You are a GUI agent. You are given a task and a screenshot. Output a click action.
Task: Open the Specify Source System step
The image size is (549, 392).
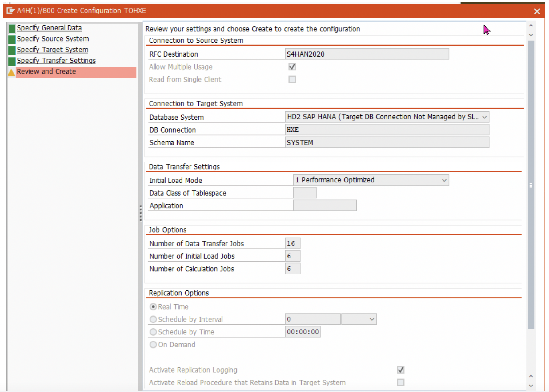(53, 39)
